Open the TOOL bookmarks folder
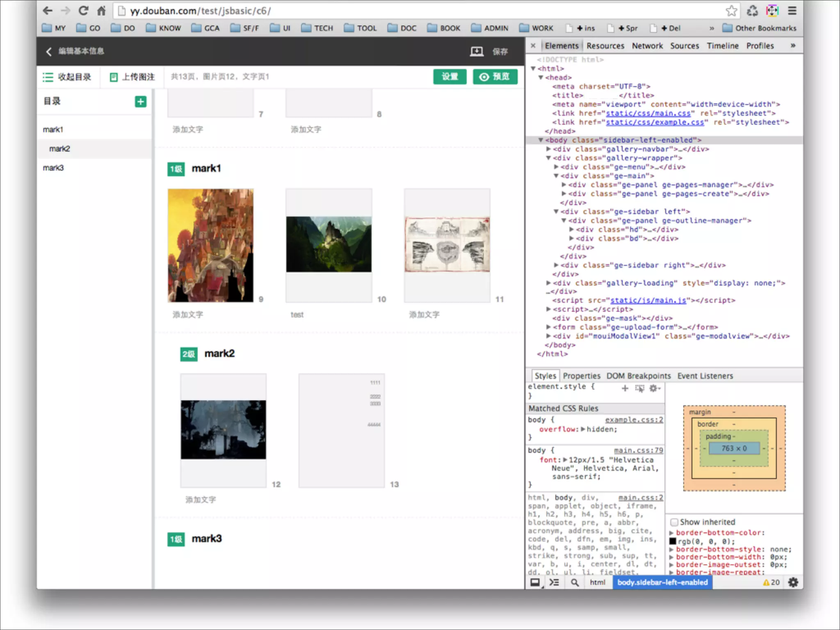This screenshot has width=840, height=630. point(360,28)
